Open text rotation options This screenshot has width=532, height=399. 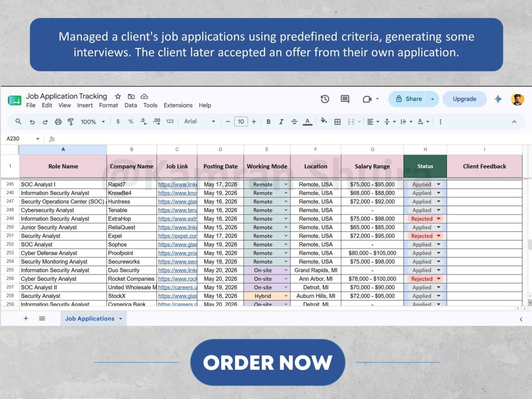[x=423, y=121]
